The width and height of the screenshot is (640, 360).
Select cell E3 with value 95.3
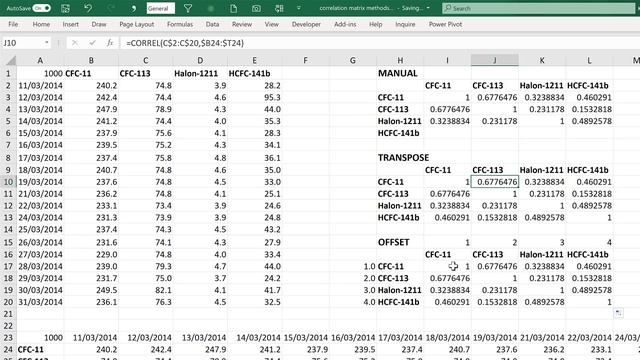tap(254, 98)
